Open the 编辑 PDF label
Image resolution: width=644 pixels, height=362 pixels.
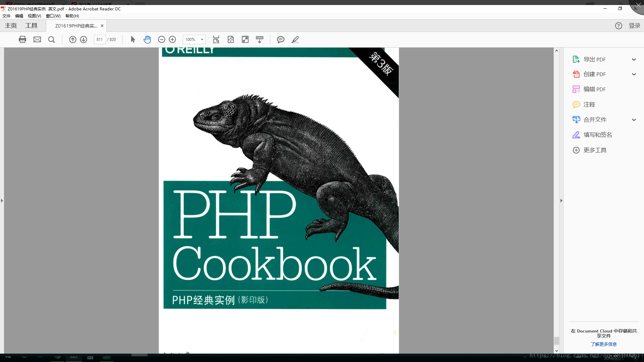click(x=594, y=89)
